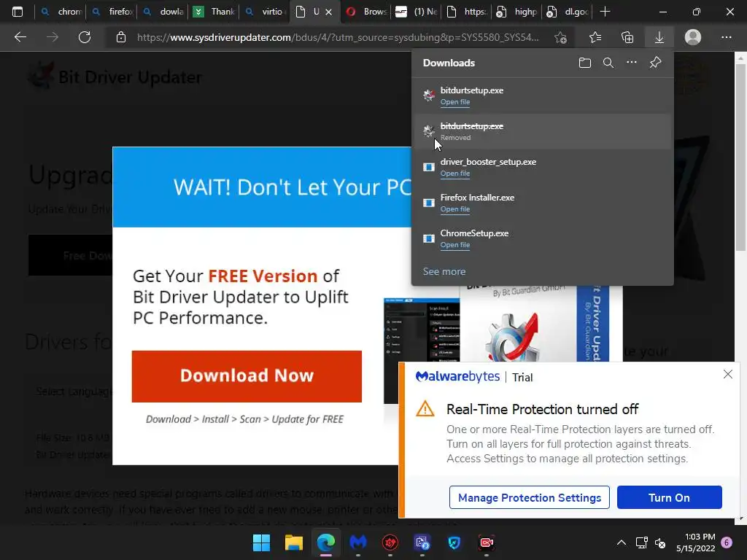The height and width of the screenshot is (560, 747).
Task: Search downloads in the Downloads panel
Action: 608,63
